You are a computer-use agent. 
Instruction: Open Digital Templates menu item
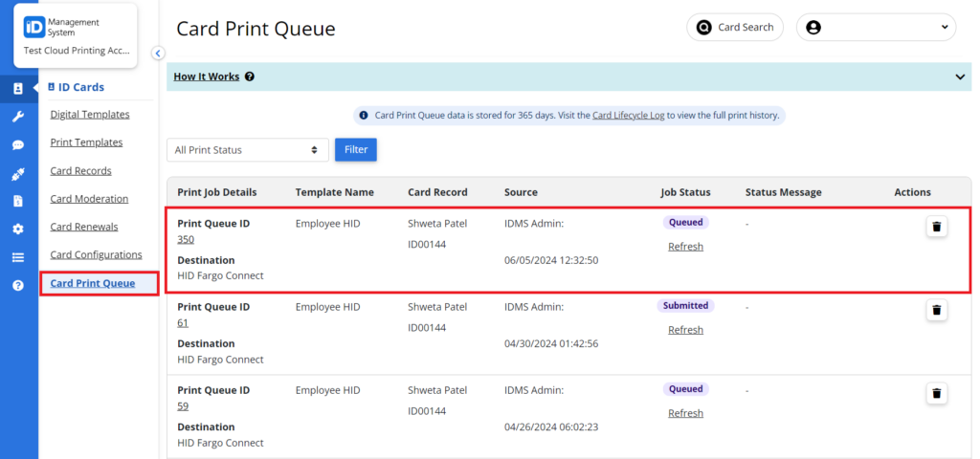tap(90, 115)
